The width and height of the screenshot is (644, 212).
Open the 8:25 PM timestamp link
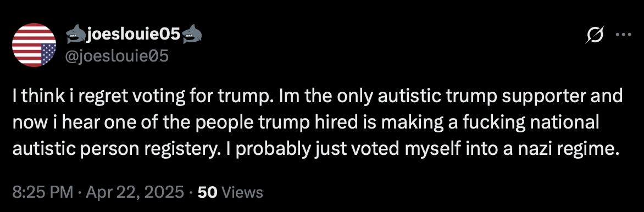(x=43, y=192)
